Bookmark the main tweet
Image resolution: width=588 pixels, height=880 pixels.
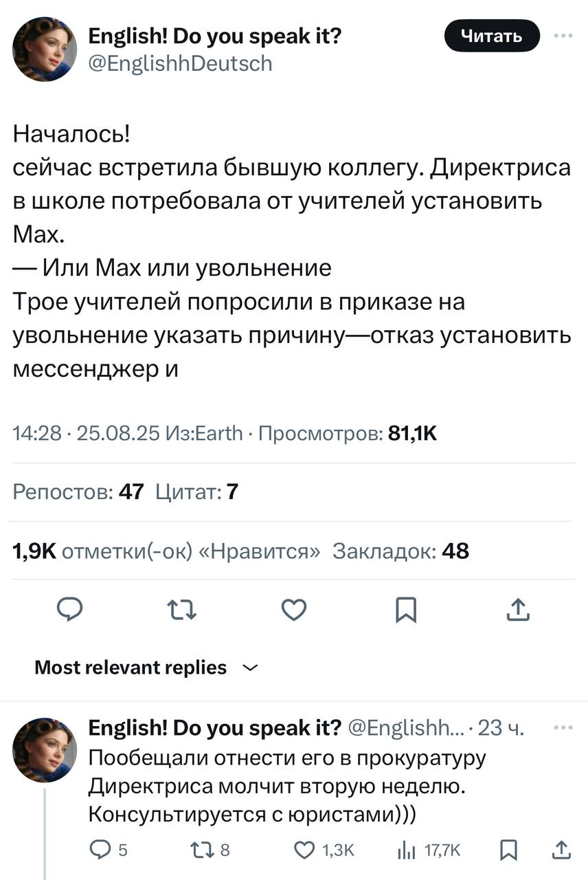pyautogui.click(x=407, y=610)
